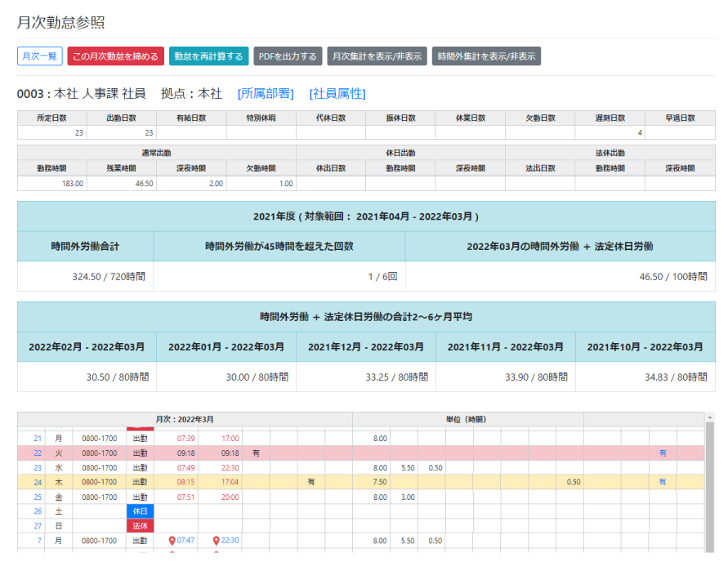The height and width of the screenshot is (562, 728).
Task: Click the map pin beside blue 22:30 clock-out
Action: point(216,541)
